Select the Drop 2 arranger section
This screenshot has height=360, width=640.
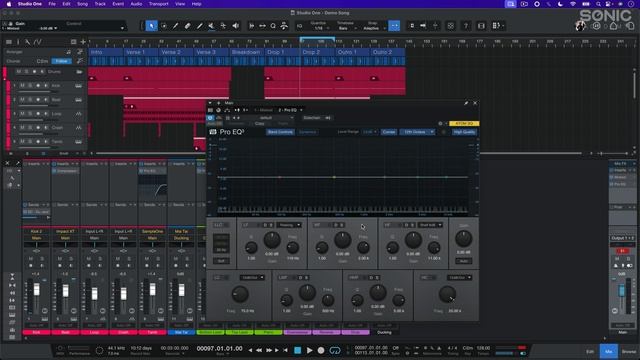pyautogui.click(x=317, y=52)
